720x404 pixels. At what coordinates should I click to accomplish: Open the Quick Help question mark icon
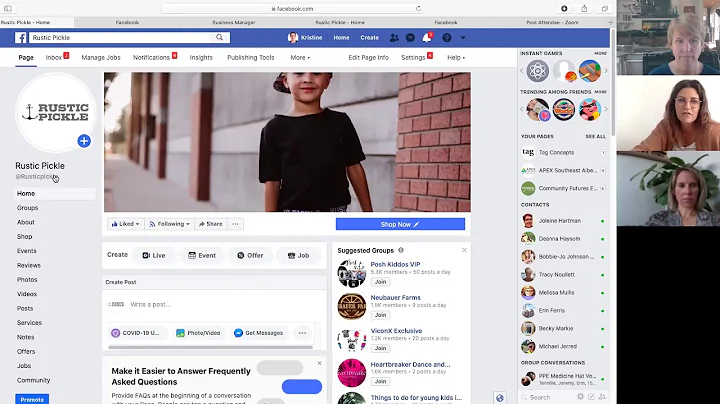pyautogui.click(x=446, y=38)
